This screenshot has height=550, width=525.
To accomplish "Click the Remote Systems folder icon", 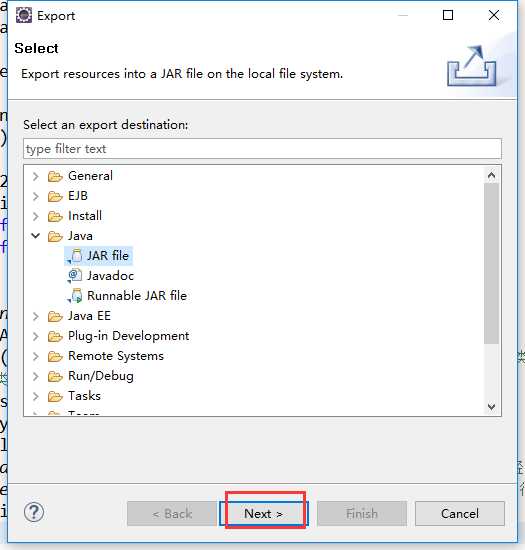I will pos(55,357).
